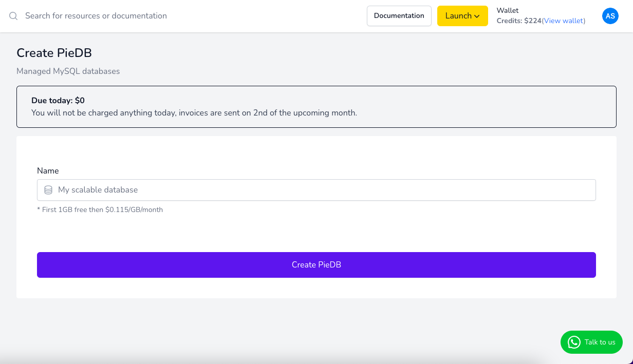Open the Talk to us chat

(x=591, y=342)
